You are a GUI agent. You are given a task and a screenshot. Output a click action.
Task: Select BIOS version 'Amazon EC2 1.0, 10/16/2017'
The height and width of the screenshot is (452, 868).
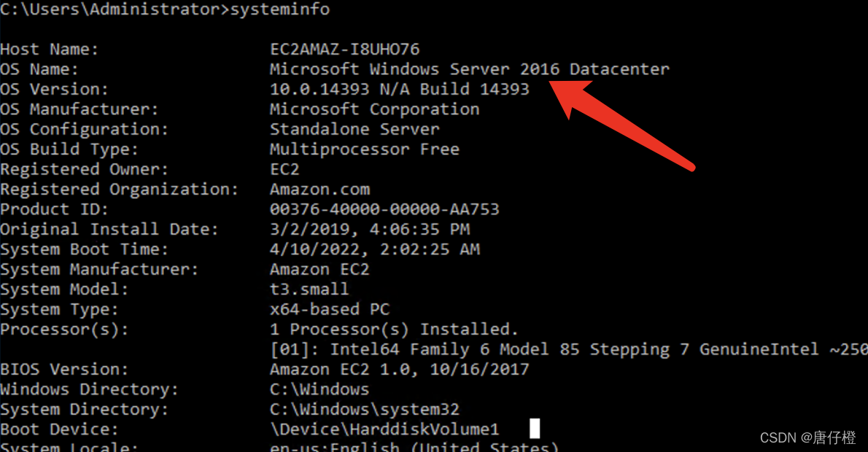[399, 369]
